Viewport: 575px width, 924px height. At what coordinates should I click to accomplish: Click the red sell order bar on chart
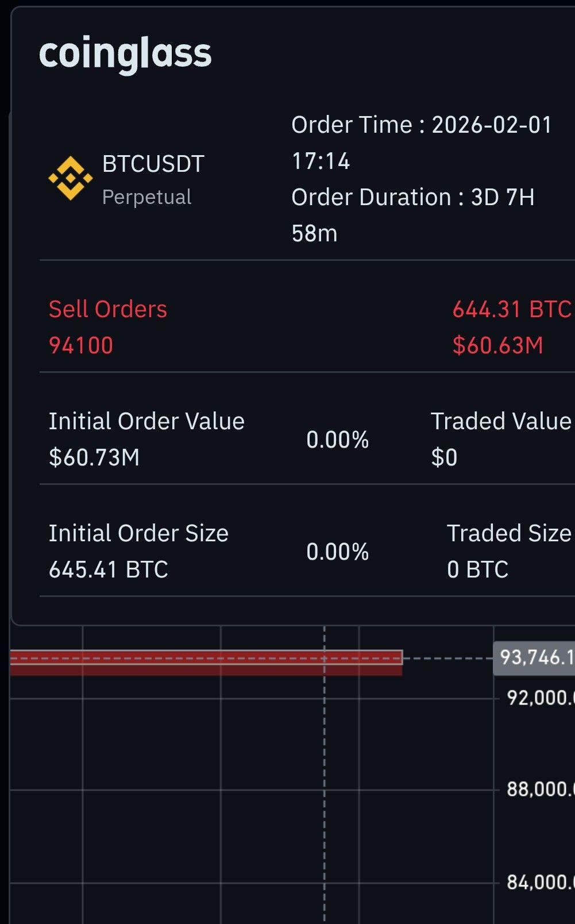(x=207, y=663)
